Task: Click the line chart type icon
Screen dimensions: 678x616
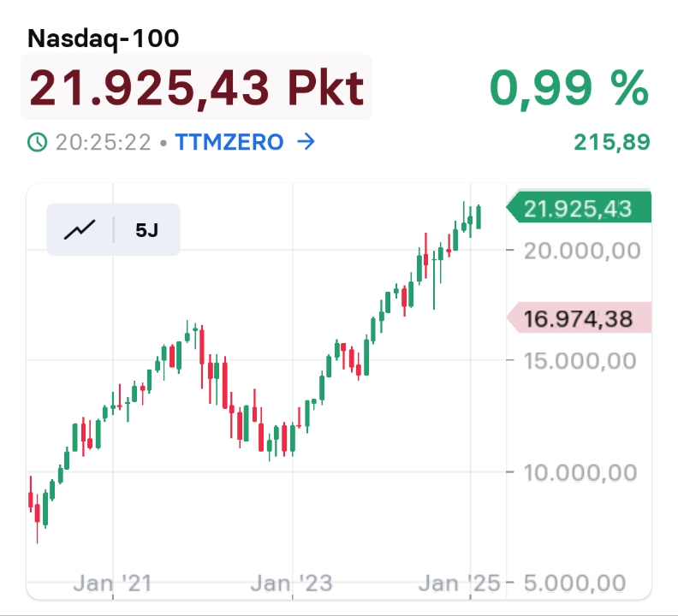Action: click(80, 229)
